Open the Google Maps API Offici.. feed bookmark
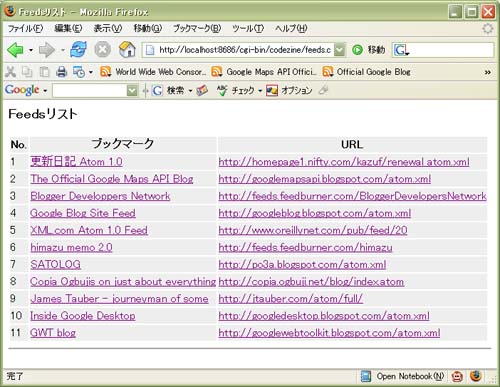The height and width of the screenshot is (387, 500). [x=264, y=72]
